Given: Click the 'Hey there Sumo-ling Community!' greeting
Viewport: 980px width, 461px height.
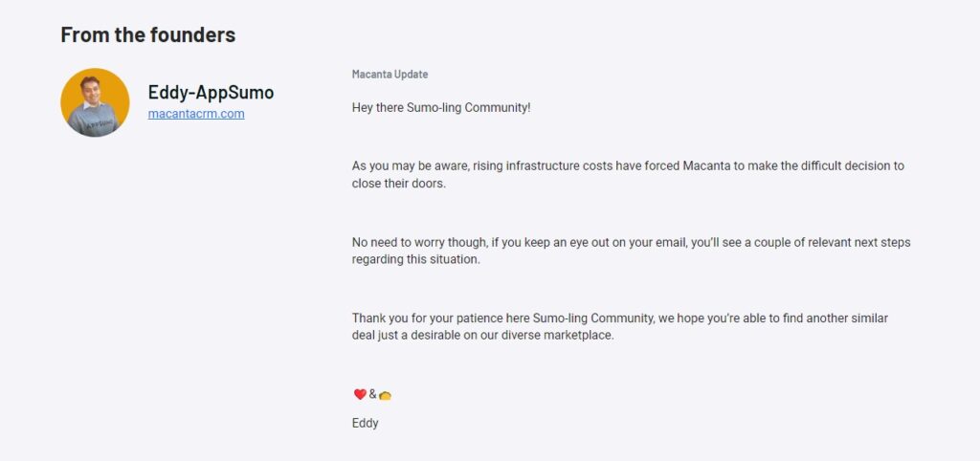Looking at the screenshot, I should (441, 107).
